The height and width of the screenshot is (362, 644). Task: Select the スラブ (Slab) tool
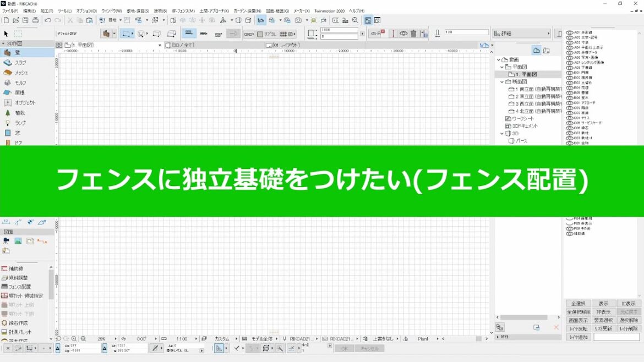(x=20, y=63)
